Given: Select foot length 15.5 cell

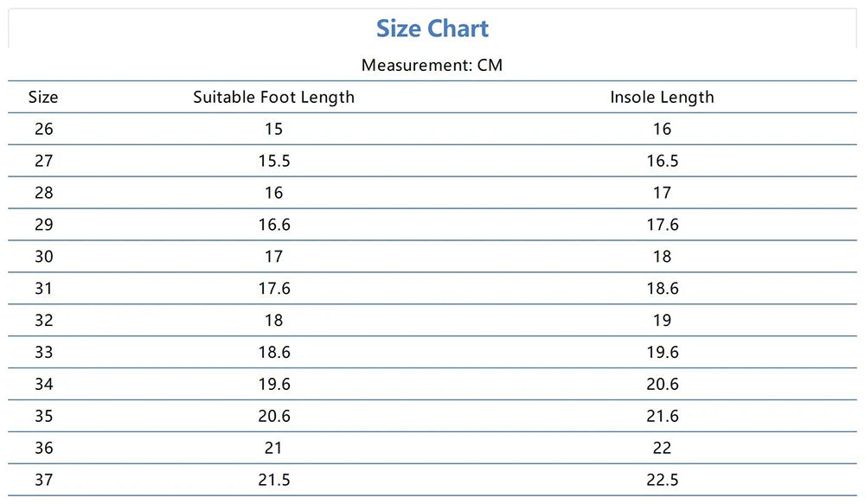Looking at the screenshot, I should coord(273,161).
